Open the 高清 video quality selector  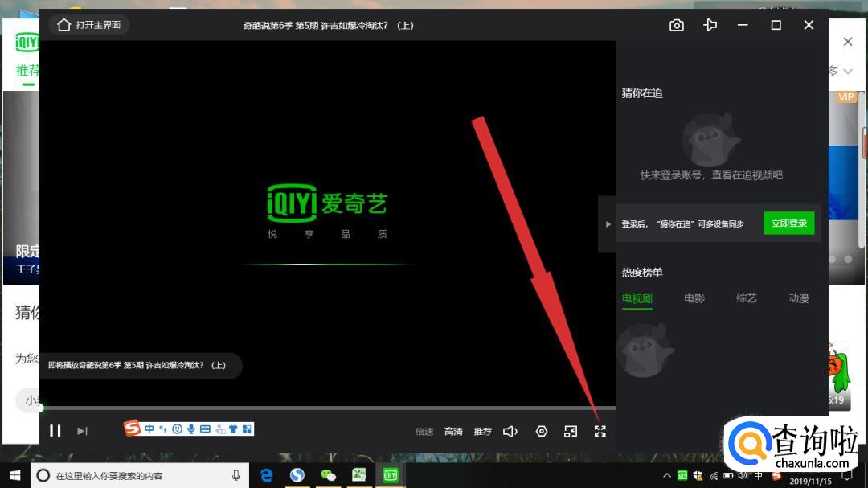coord(453,432)
